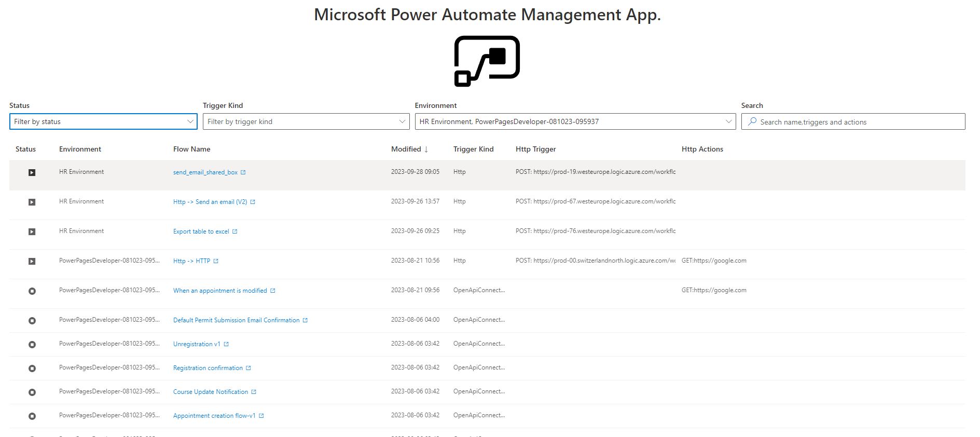Open external link icon beside Default Permit Submission Email Confirmation
980x437 pixels.
pos(305,320)
